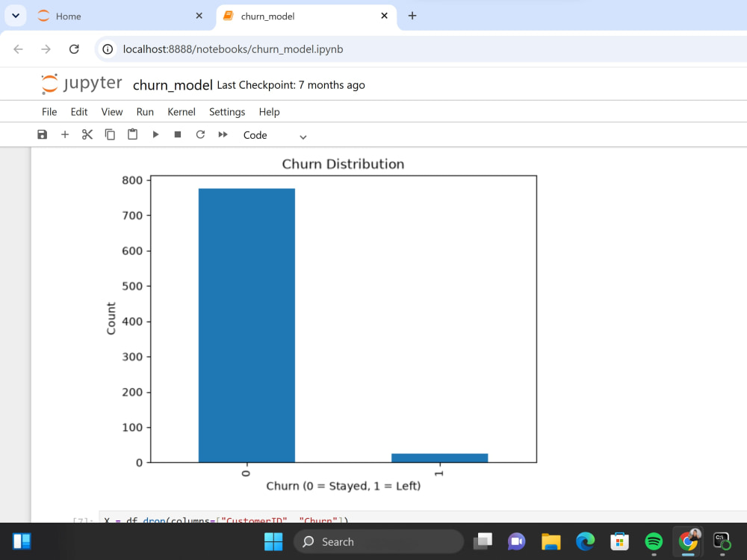Interrupt the kernel with the stop icon
Image resolution: width=747 pixels, height=560 pixels.
tap(178, 134)
